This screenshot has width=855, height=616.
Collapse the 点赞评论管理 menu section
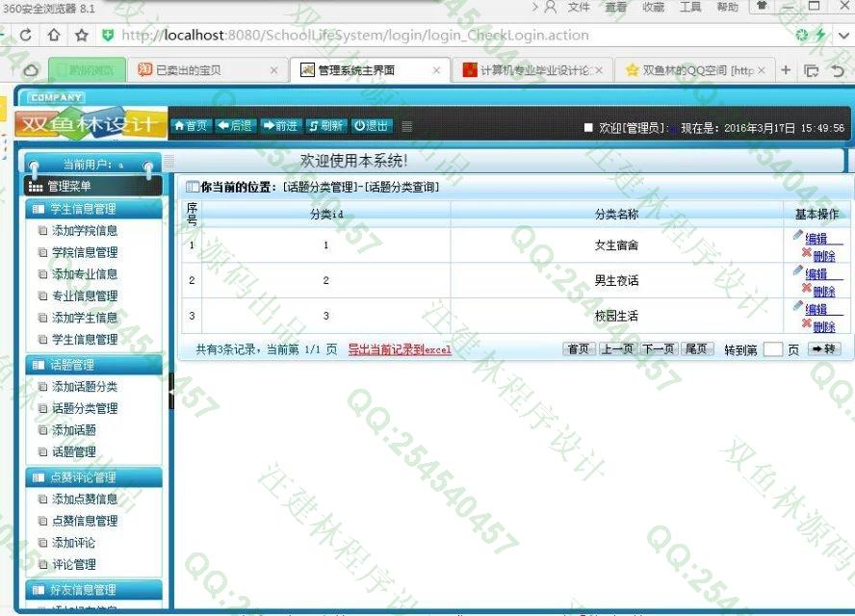[93, 477]
